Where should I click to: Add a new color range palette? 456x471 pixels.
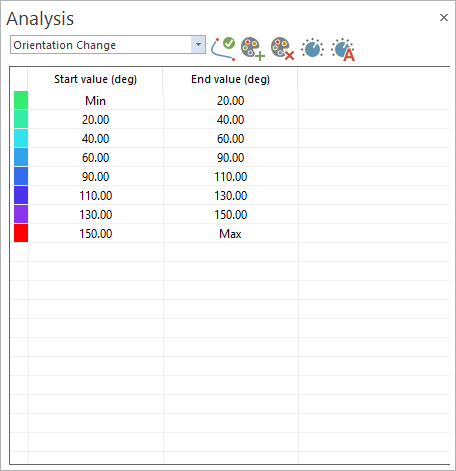click(x=253, y=49)
